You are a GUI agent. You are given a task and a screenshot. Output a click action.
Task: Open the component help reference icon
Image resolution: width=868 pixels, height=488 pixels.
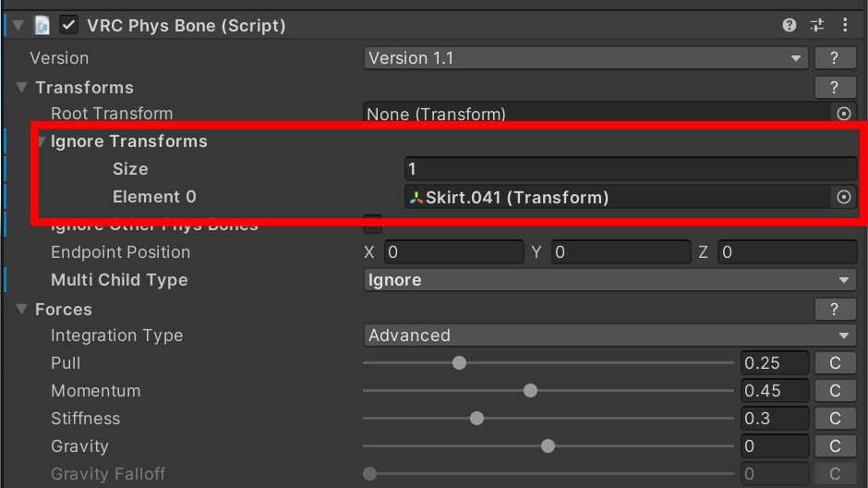[790, 26]
